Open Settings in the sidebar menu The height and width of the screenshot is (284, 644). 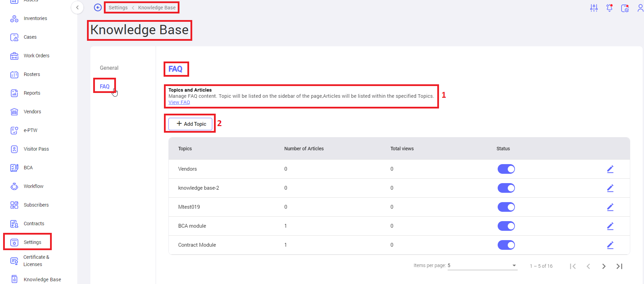[32, 242]
